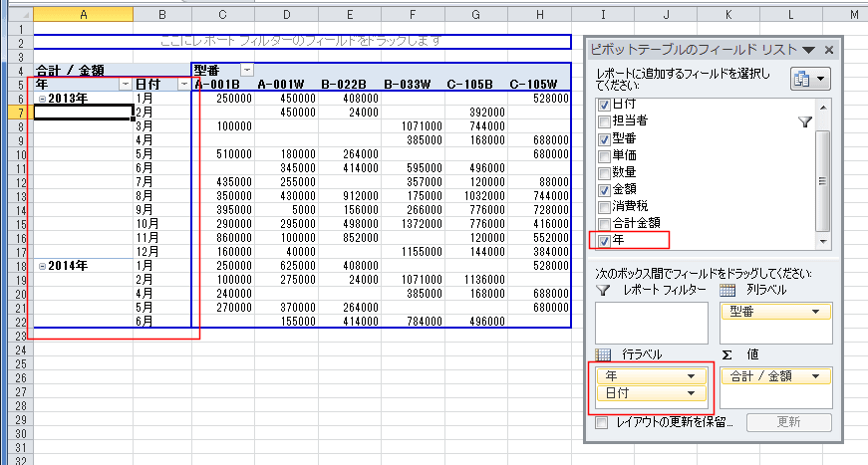This screenshot has width=868, height=465.
Task: Open the 日付 filter dropdown in cell B5
Action: [x=183, y=85]
